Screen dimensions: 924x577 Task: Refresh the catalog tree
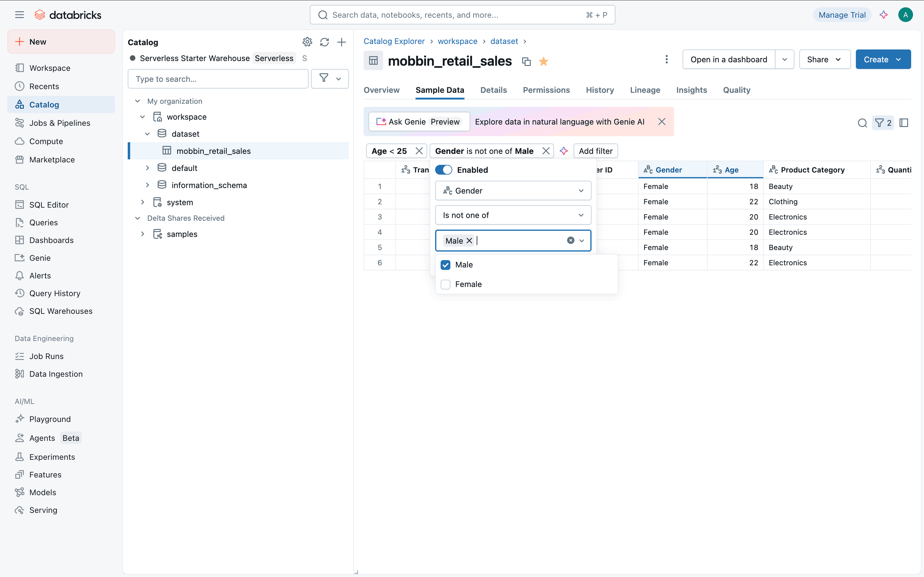pos(324,42)
